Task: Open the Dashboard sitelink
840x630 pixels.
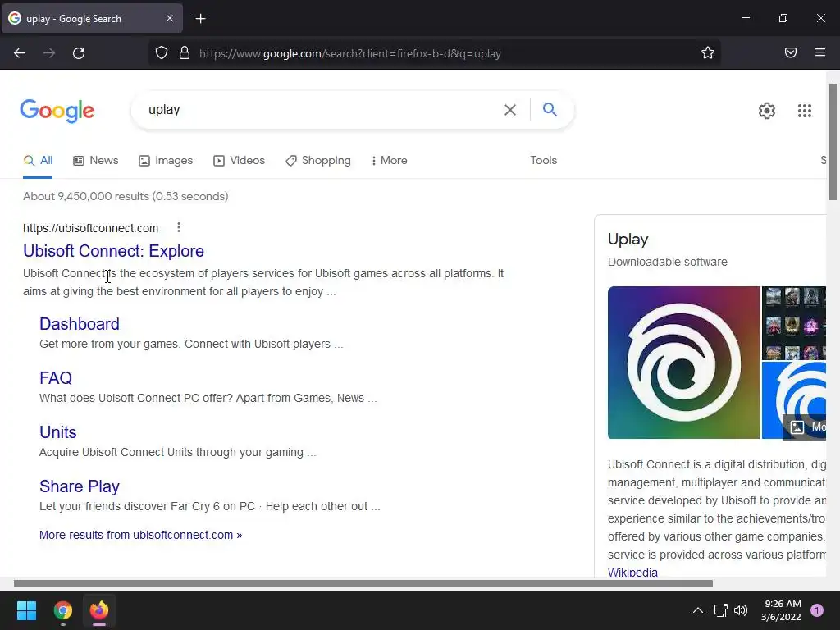Action: click(80, 323)
